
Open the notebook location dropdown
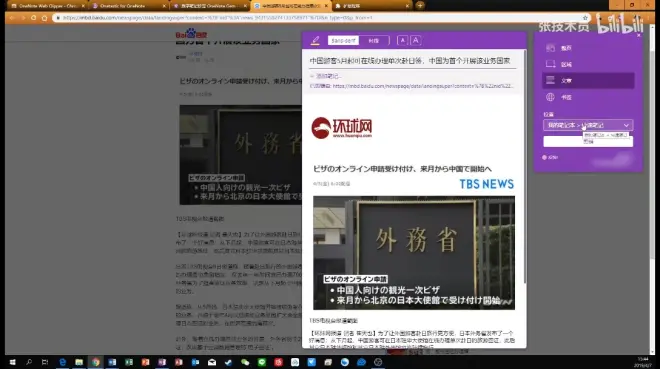click(588, 125)
